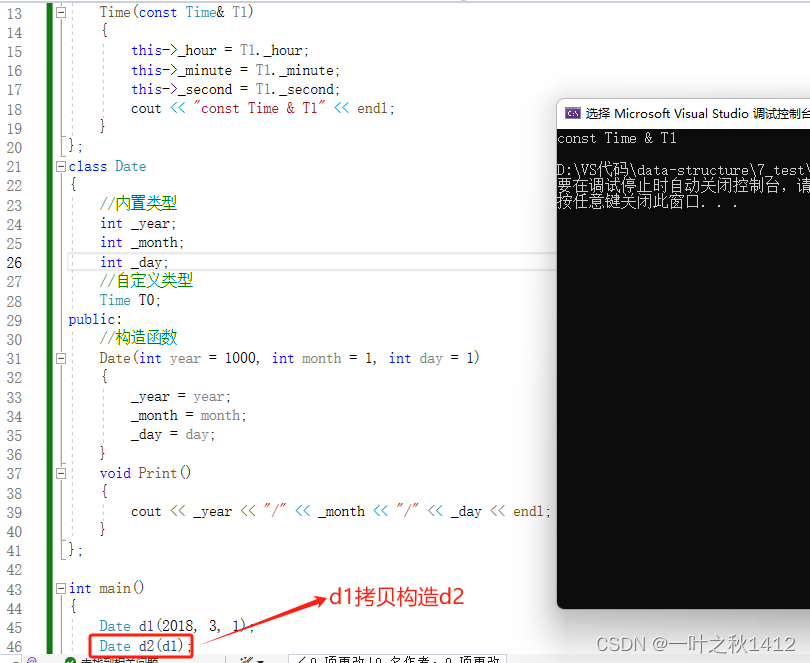Click line number 13 in the gutter
The image size is (810, 663).
point(14,13)
